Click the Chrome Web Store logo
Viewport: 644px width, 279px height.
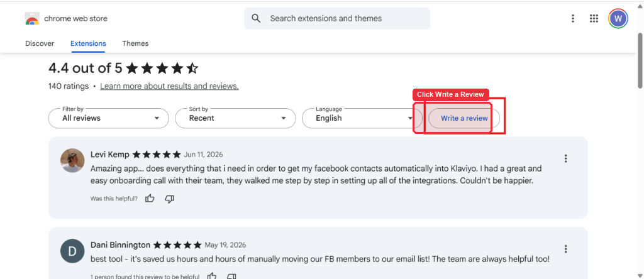(x=32, y=18)
